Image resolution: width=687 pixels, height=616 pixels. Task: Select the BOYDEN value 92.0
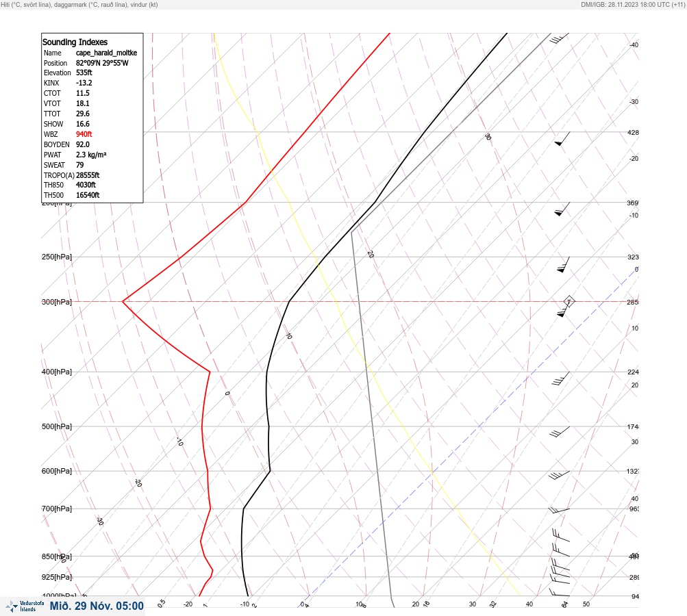point(83,144)
